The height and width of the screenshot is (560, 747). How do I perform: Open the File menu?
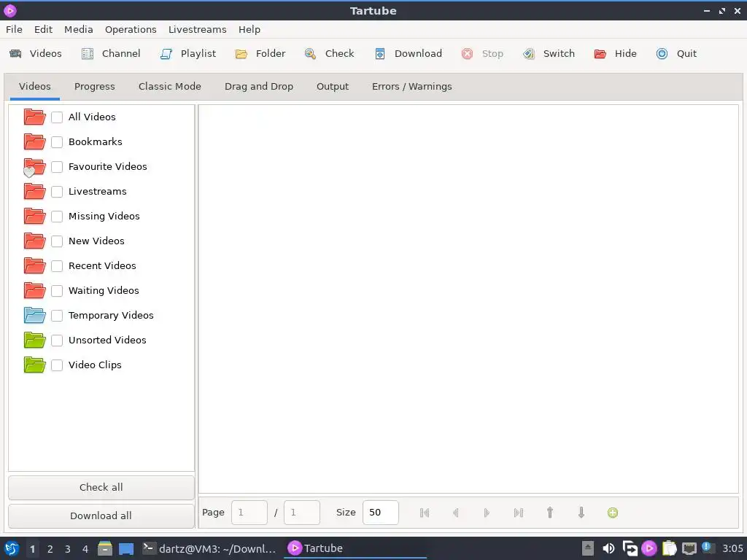coord(15,29)
